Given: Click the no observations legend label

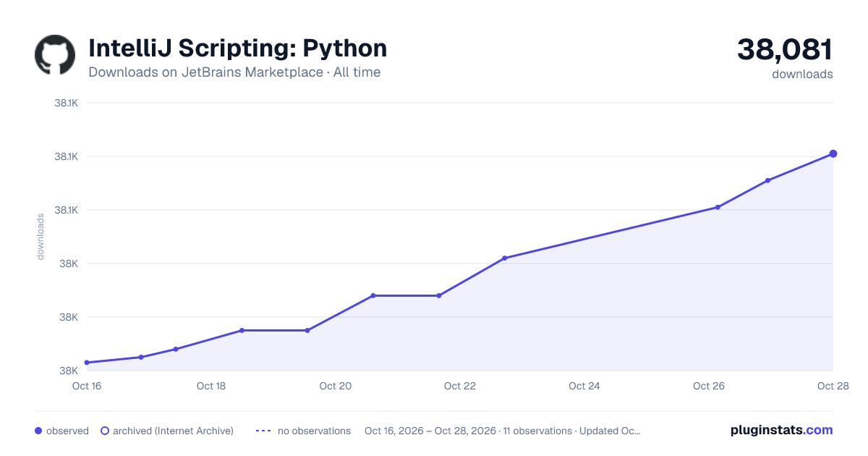Looking at the screenshot, I should coord(314,431).
